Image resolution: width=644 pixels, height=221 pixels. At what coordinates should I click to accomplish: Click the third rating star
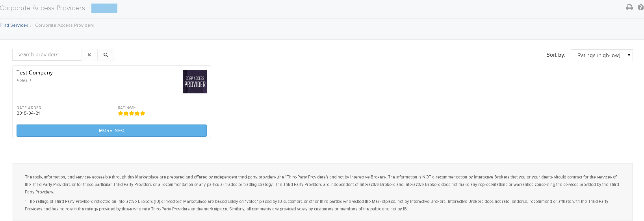click(x=132, y=113)
